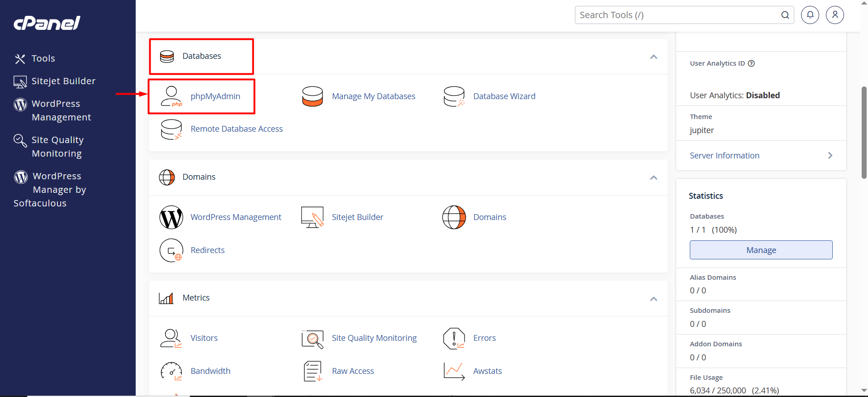Open the Database Wizard icon
This screenshot has width=868, height=397.
click(454, 96)
